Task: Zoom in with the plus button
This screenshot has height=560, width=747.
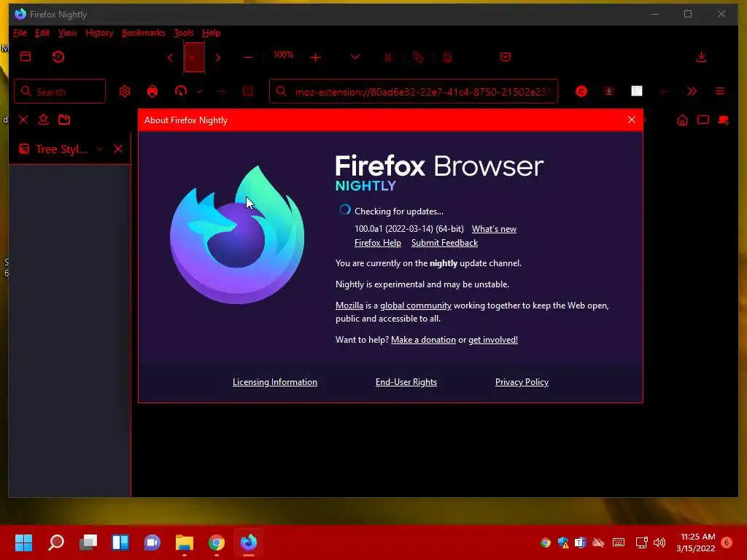Action: click(x=315, y=58)
